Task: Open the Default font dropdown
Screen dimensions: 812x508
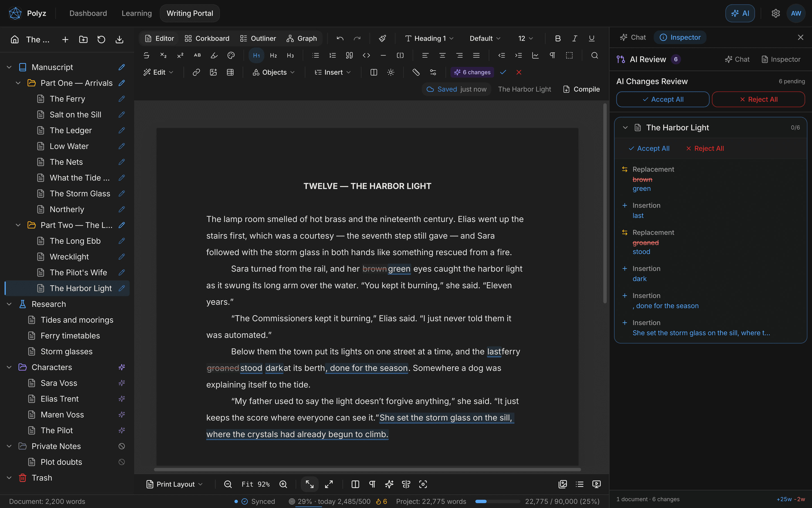Action: (485, 38)
